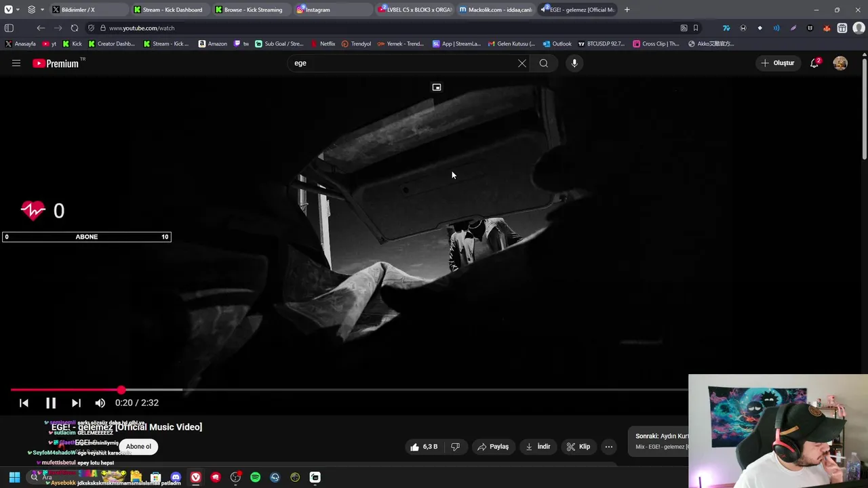Open the BTCUSD.P bookmark

pyautogui.click(x=601, y=43)
